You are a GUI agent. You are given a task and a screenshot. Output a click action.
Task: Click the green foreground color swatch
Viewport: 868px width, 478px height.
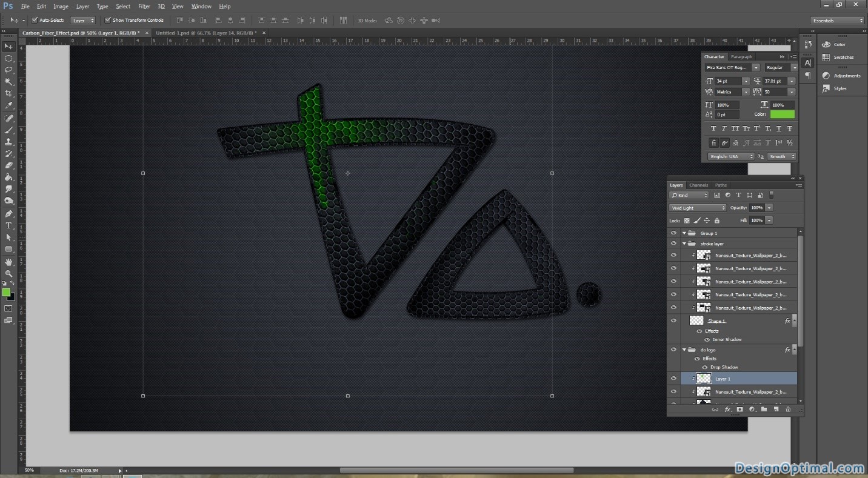[6, 292]
